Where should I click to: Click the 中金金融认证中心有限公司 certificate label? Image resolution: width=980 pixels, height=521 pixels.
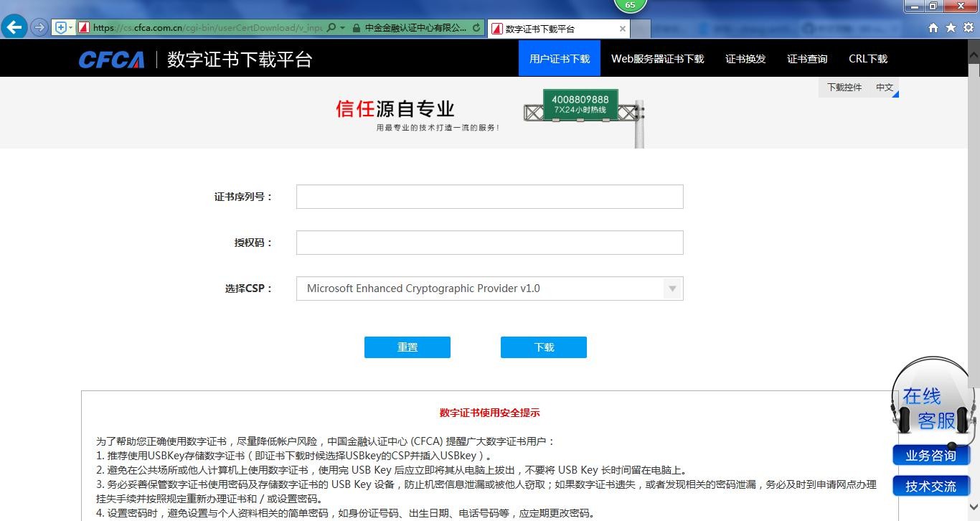(416, 28)
